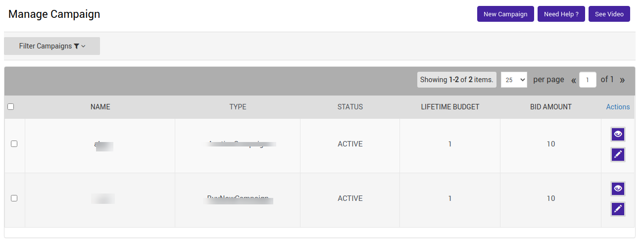Click the New Campaign button
This screenshot has width=644, height=240.
[x=505, y=14]
